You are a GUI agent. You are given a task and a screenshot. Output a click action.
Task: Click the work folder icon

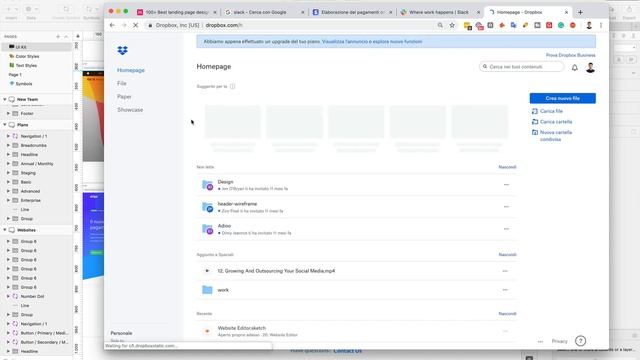click(x=207, y=290)
